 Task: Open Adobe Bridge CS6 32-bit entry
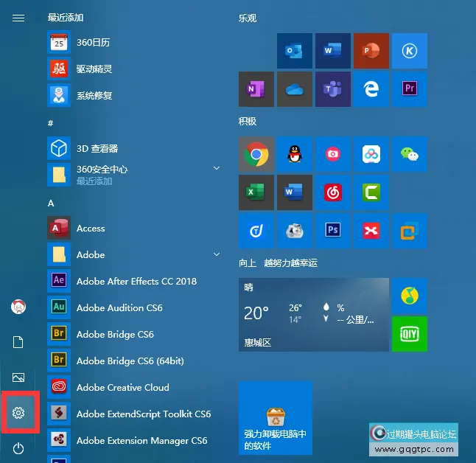pos(133,334)
